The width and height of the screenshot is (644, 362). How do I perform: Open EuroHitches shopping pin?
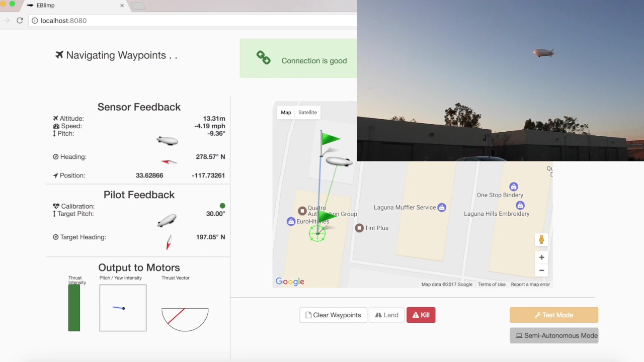[291, 221]
